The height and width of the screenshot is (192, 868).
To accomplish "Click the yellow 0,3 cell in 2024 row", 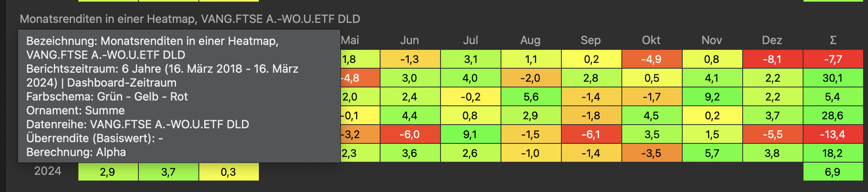I will (x=229, y=172).
